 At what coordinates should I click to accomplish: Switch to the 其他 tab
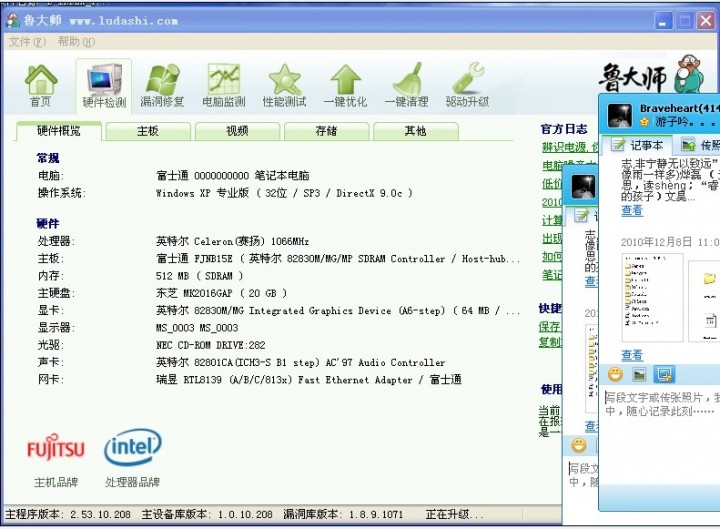[x=415, y=131]
